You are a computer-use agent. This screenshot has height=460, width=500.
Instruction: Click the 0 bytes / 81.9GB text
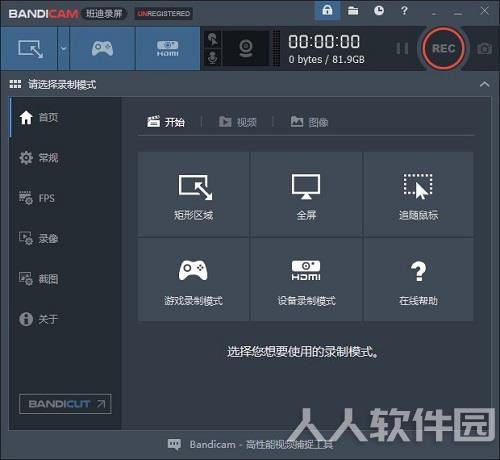326,59
